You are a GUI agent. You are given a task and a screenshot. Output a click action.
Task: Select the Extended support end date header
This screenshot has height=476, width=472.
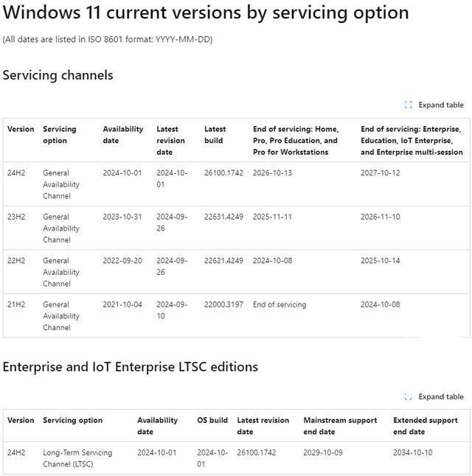426,426
